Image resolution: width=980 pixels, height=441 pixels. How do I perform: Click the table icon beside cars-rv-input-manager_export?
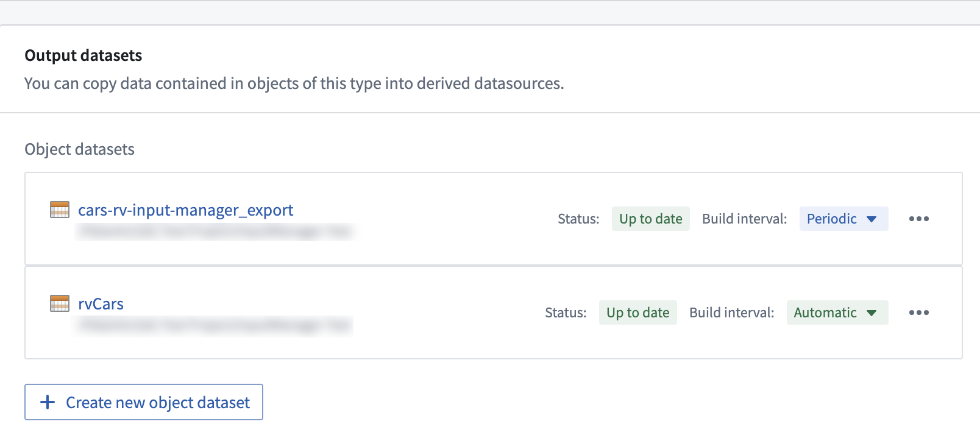pyautogui.click(x=60, y=210)
